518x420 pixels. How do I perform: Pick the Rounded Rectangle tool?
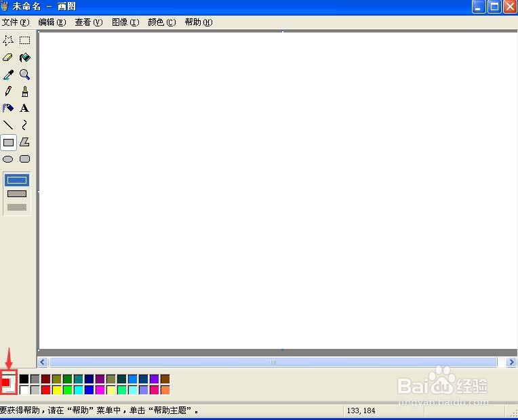24,159
